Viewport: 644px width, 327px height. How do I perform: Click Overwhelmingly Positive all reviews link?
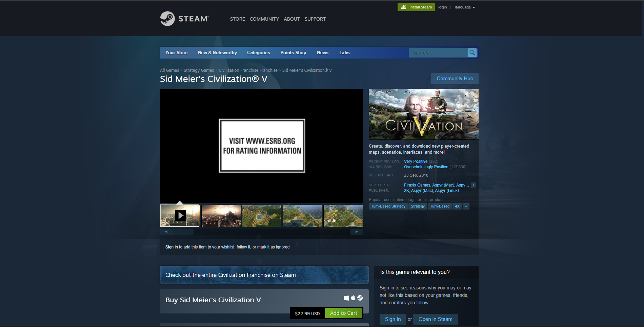click(x=426, y=167)
